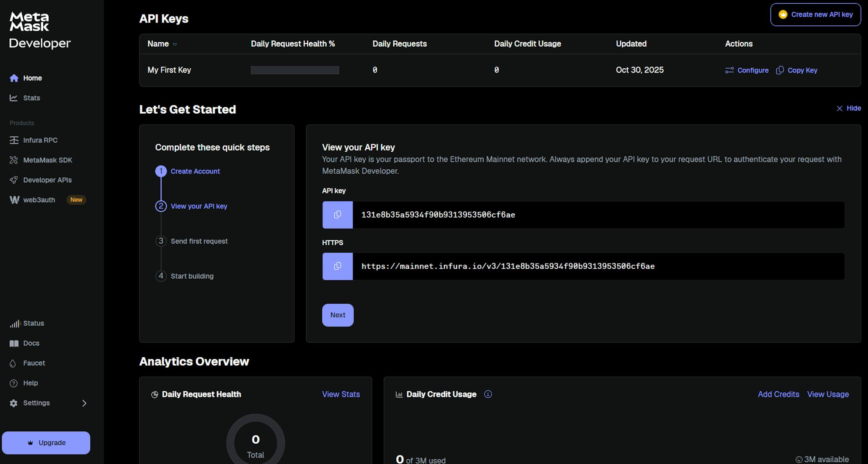Copy the API key using its copy icon
The height and width of the screenshot is (464, 868).
pyautogui.click(x=337, y=215)
